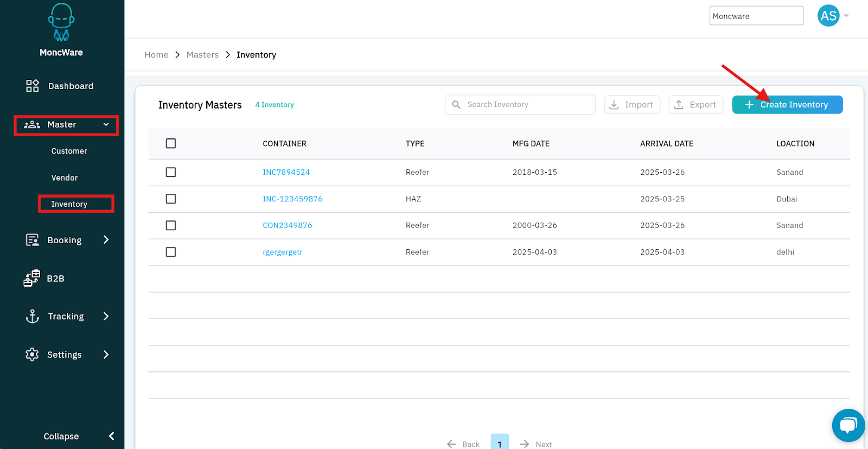Click the Collapse label in sidebar
Image resolution: width=868 pixels, height=449 pixels.
(x=61, y=437)
